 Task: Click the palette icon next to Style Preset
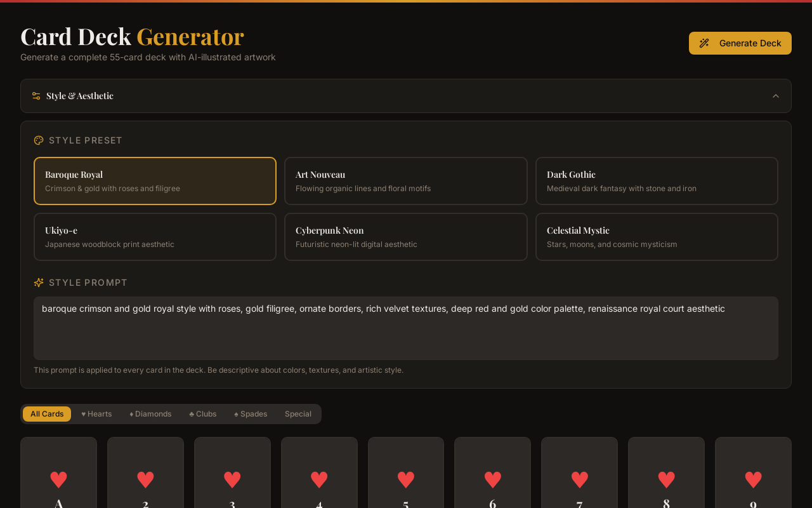click(39, 140)
